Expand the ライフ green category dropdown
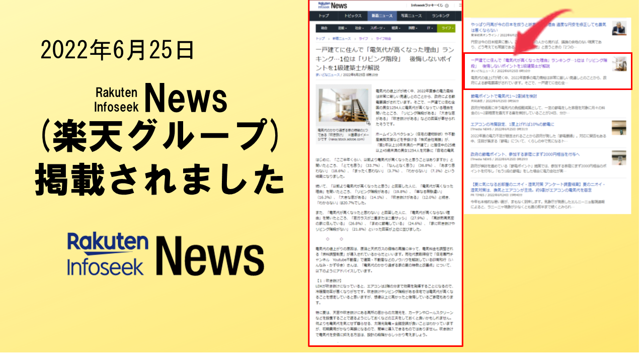Viewport: 644px width, 362px height. (446, 29)
